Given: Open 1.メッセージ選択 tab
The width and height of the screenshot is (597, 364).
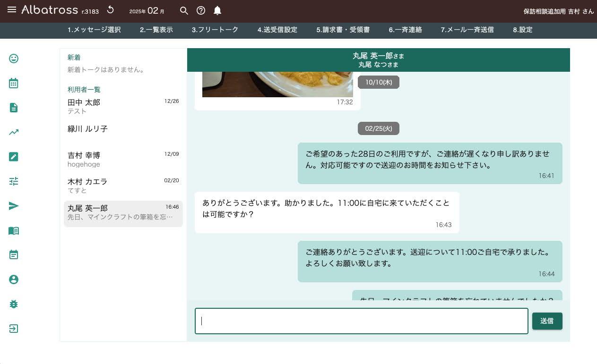Looking at the screenshot, I should tap(94, 30).
